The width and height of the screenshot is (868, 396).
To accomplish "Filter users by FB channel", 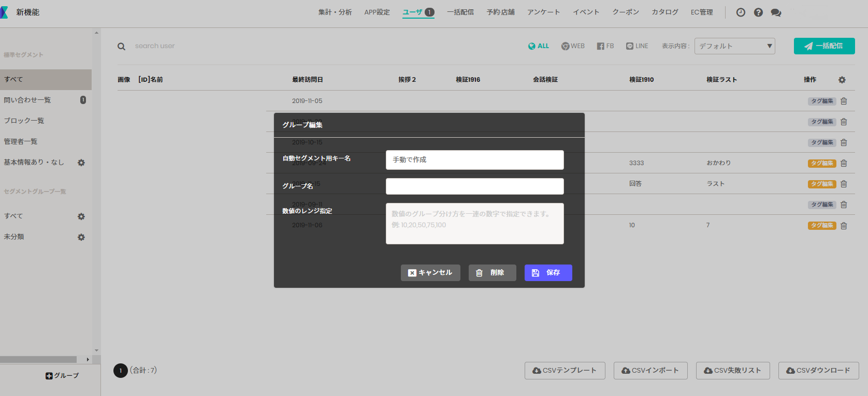I will point(605,46).
